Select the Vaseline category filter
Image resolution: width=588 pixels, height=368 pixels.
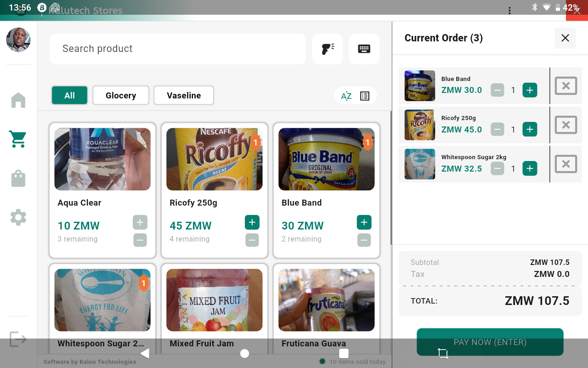point(184,95)
